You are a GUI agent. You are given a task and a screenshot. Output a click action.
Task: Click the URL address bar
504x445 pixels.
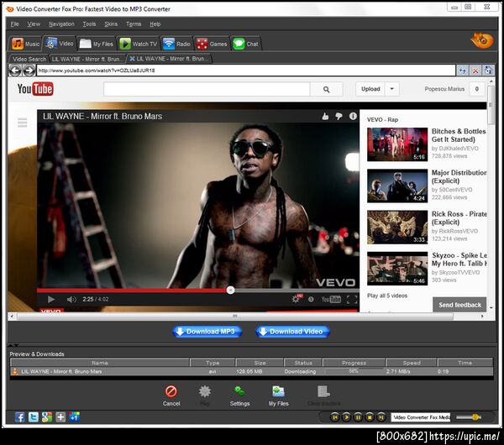pyautogui.click(x=246, y=71)
